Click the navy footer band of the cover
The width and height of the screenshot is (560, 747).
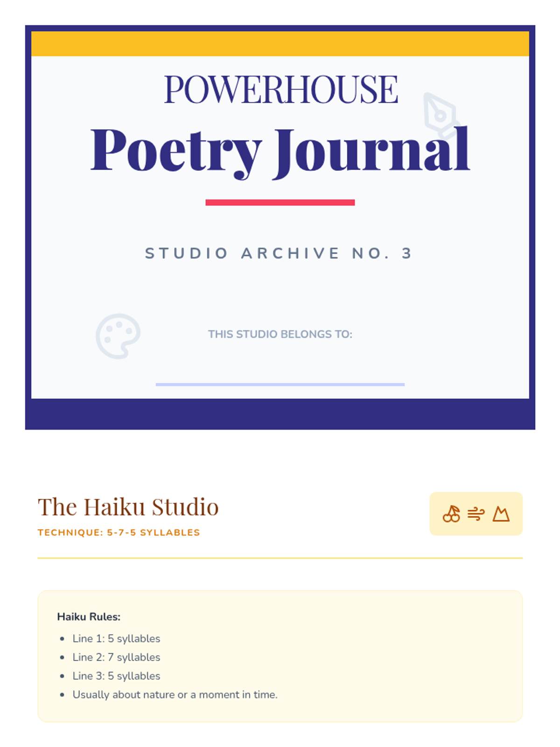pos(280,414)
